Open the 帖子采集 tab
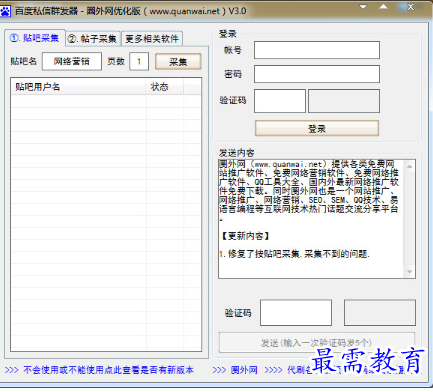Viewport: 433px width, 392px height. click(92, 39)
